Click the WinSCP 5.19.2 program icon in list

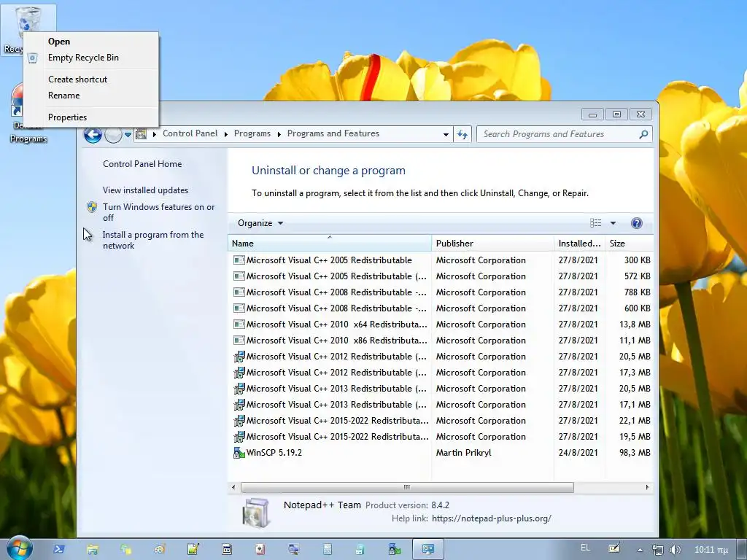pyautogui.click(x=239, y=453)
